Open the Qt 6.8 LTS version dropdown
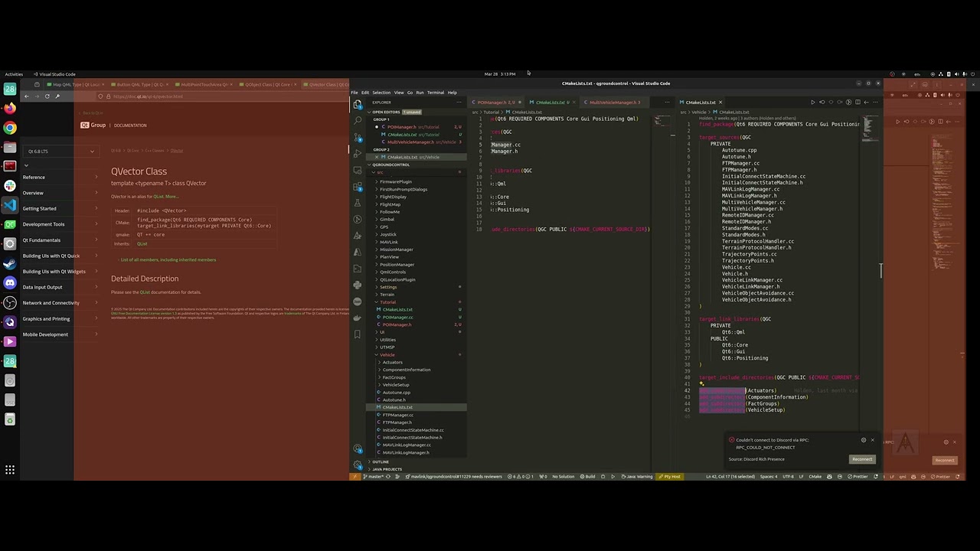 [x=60, y=152]
